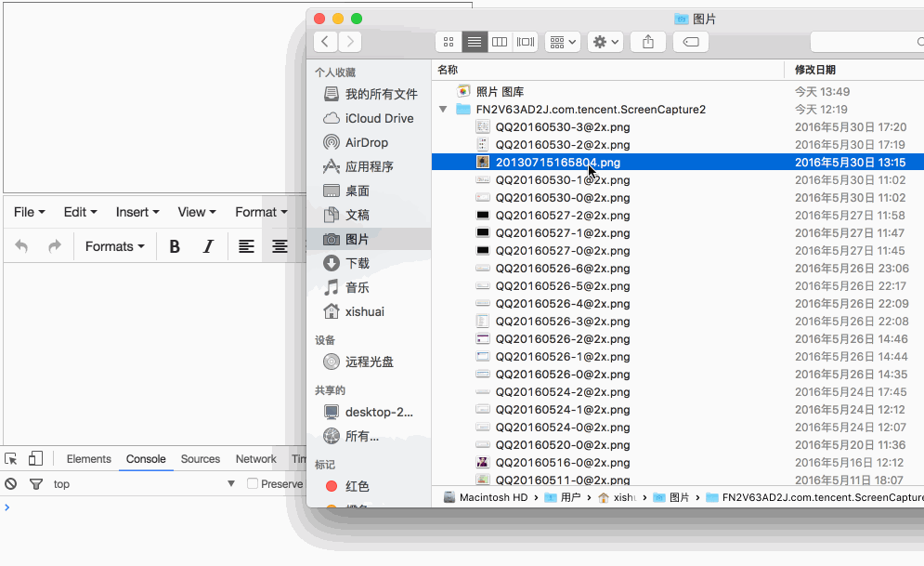The width and height of the screenshot is (924, 566).
Task: Toggle italic formatting in the editor
Action: [x=208, y=246]
